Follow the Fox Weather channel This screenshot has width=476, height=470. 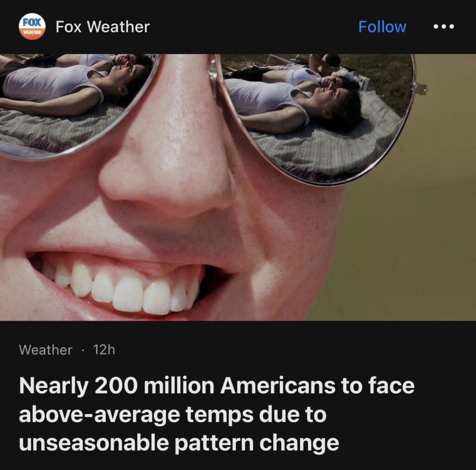point(382,26)
